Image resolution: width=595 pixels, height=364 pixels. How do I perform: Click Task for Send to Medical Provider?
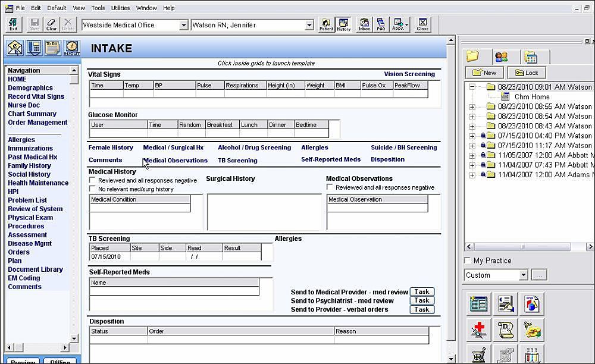coord(422,291)
